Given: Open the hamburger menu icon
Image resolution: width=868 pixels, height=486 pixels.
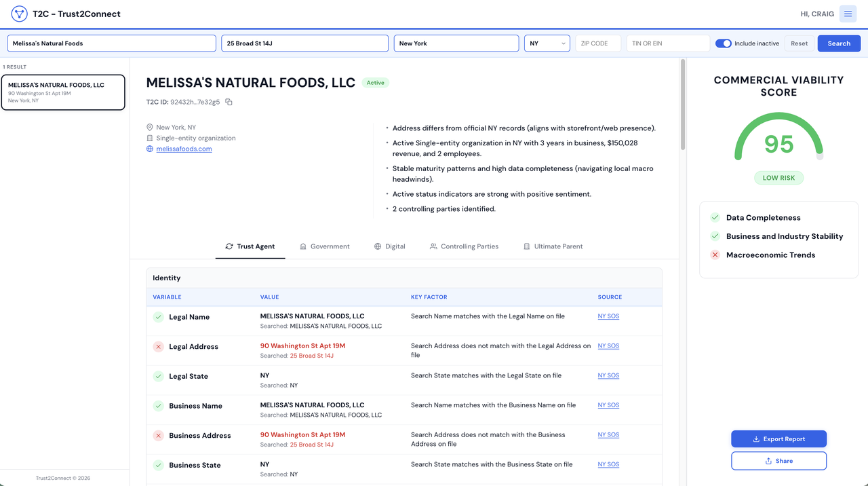Looking at the screenshot, I should (848, 14).
